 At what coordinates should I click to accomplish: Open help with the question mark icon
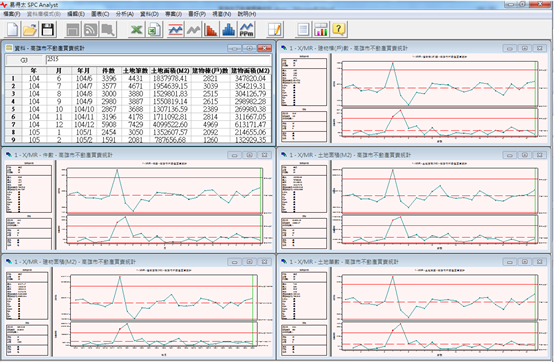[x=338, y=29]
